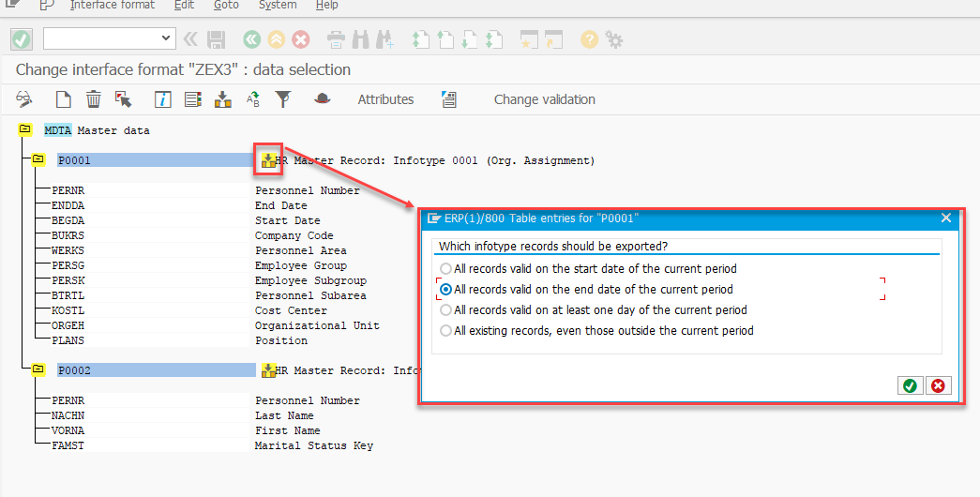Screen dimensions: 980x497
Task: Open the Goto menu
Action: [x=226, y=5]
